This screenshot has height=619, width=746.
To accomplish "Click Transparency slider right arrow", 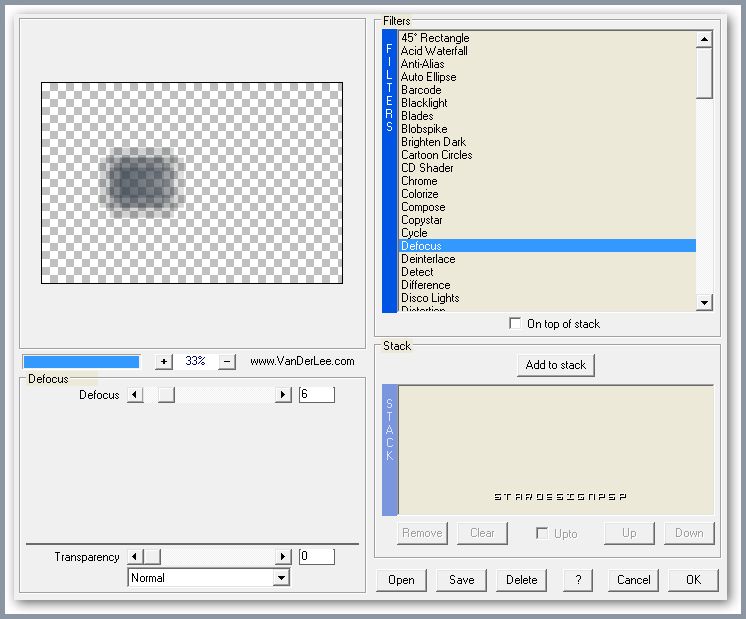I will point(283,557).
